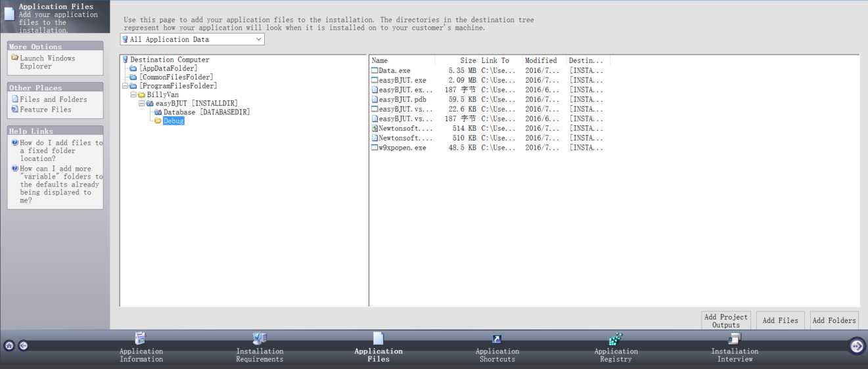Collapse the BillyVan tree node

click(133, 95)
